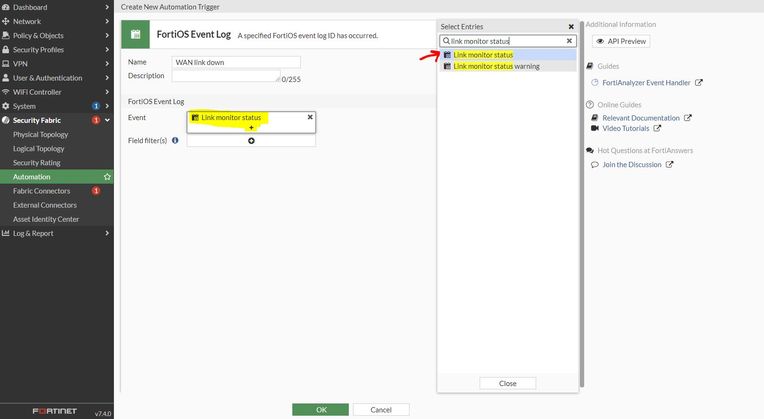Add another event with plus sign
This screenshot has height=419, width=764.
pos(251,128)
